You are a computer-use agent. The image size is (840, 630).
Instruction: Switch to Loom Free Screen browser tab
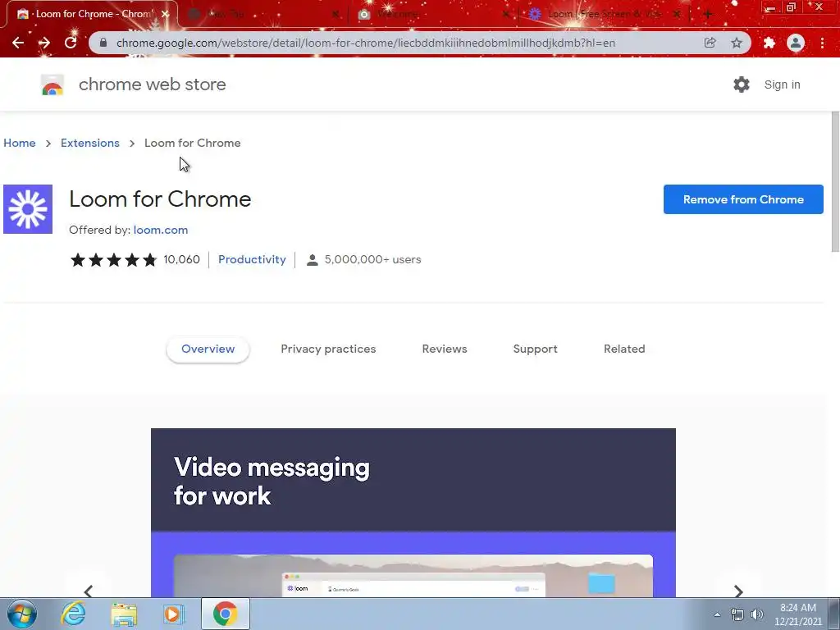point(603,15)
